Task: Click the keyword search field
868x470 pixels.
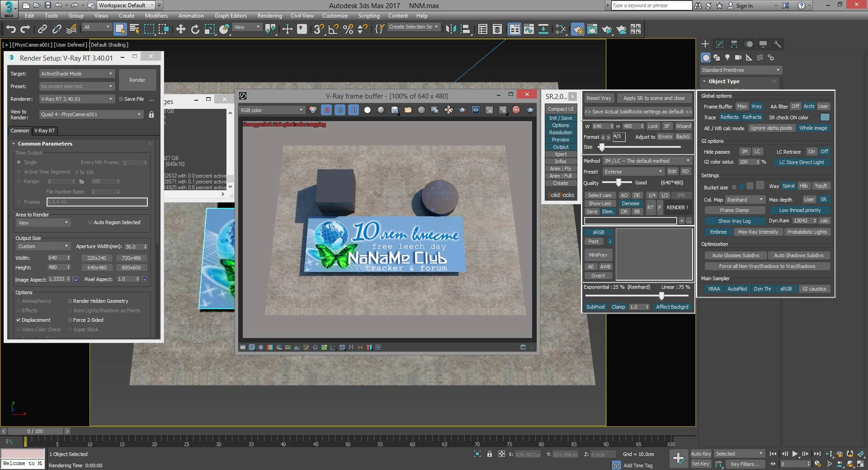Action: pyautogui.click(x=651, y=5)
